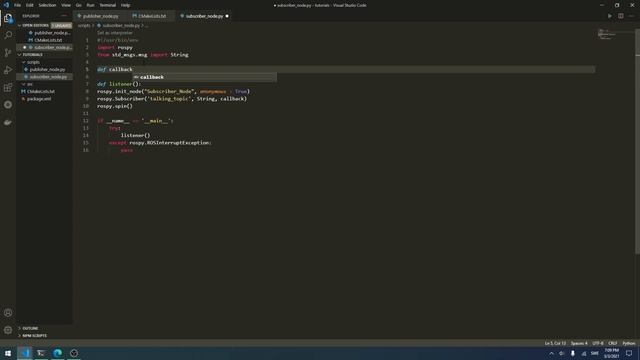The width and height of the screenshot is (640, 360).
Task: Open the round icon below Extensions
Action: (8, 105)
